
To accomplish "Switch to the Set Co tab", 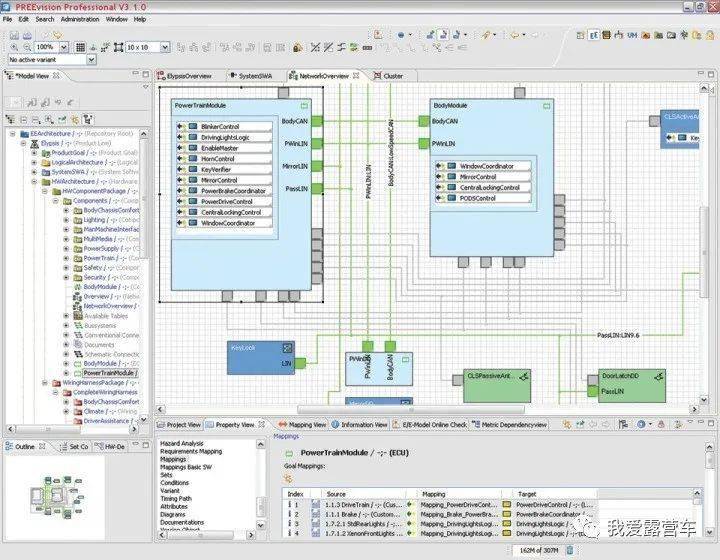I will [74, 446].
